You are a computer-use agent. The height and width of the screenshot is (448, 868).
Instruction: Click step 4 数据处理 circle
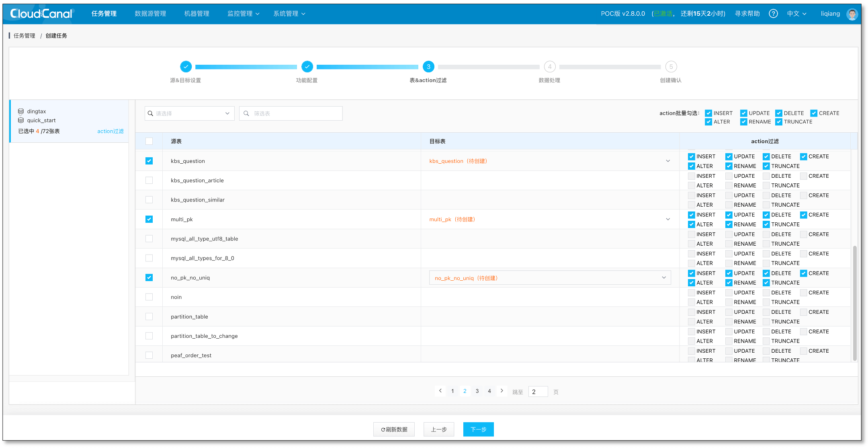[x=549, y=67]
